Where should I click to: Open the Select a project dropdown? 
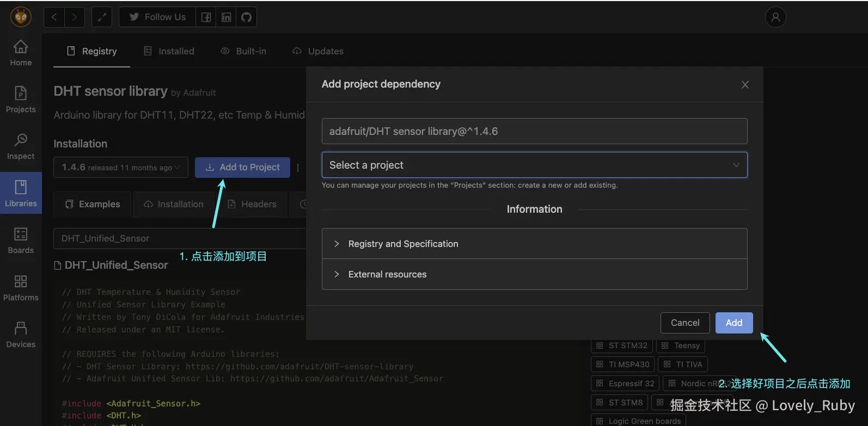click(534, 165)
